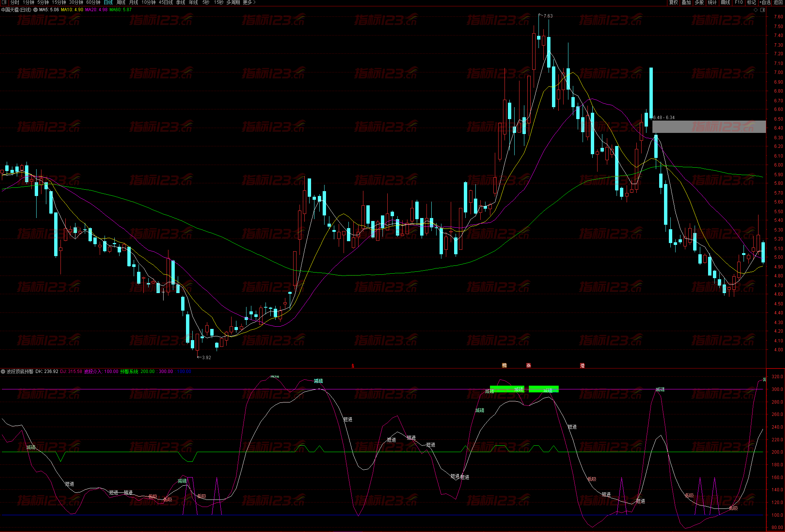Click the 中国天楹(日线) stock title
The height and width of the screenshot is (532, 785).
[16, 10]
